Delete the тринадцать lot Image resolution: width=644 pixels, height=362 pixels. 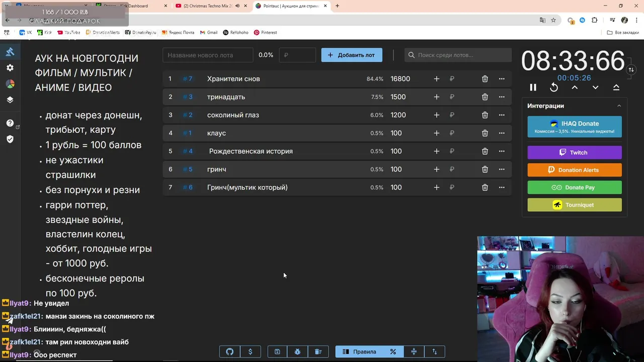coord(485,97)
